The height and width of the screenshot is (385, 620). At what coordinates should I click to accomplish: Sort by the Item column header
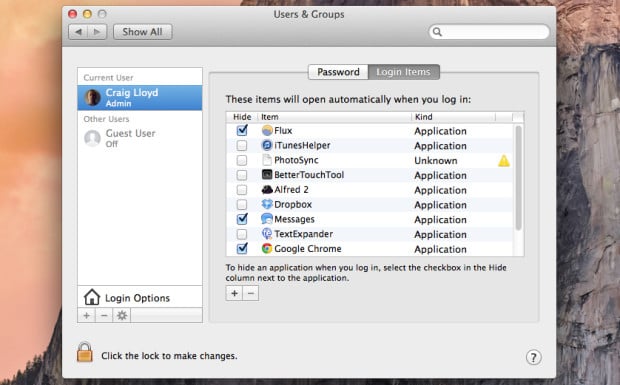pos(335,117)
